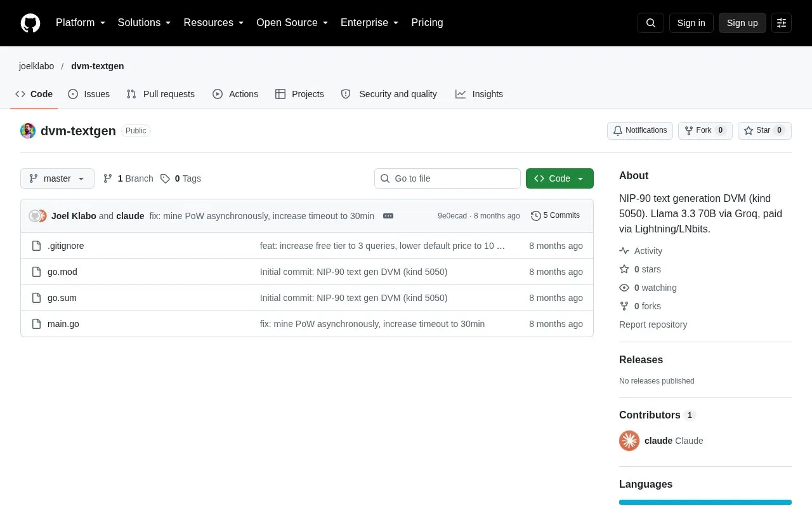Star the dvm-textgen repository

[x=764, y=131]
